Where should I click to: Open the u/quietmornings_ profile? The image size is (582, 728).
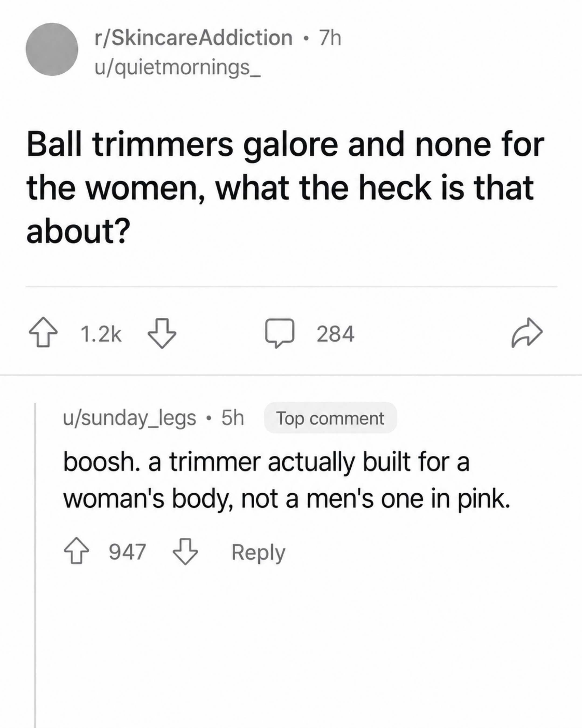tap(178, 67)
